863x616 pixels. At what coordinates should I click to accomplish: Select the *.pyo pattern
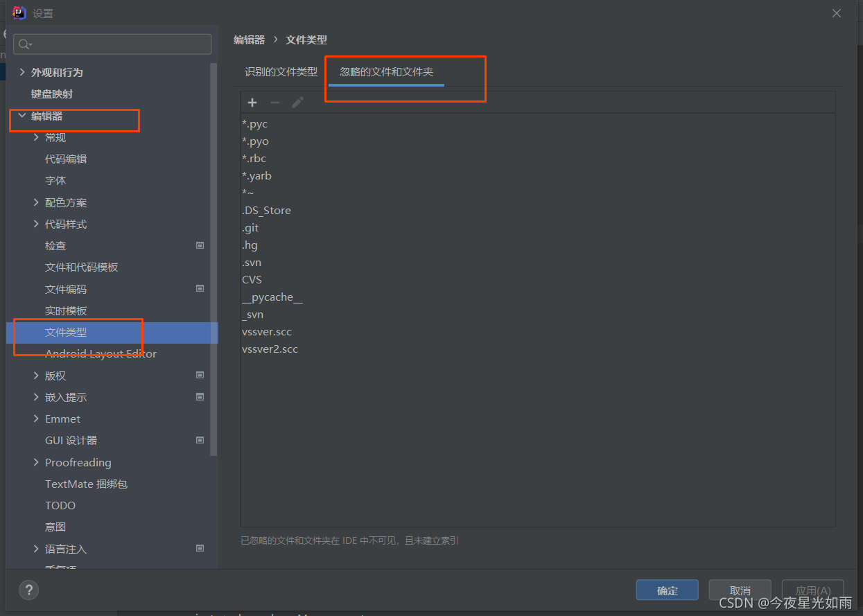(255, 141)
